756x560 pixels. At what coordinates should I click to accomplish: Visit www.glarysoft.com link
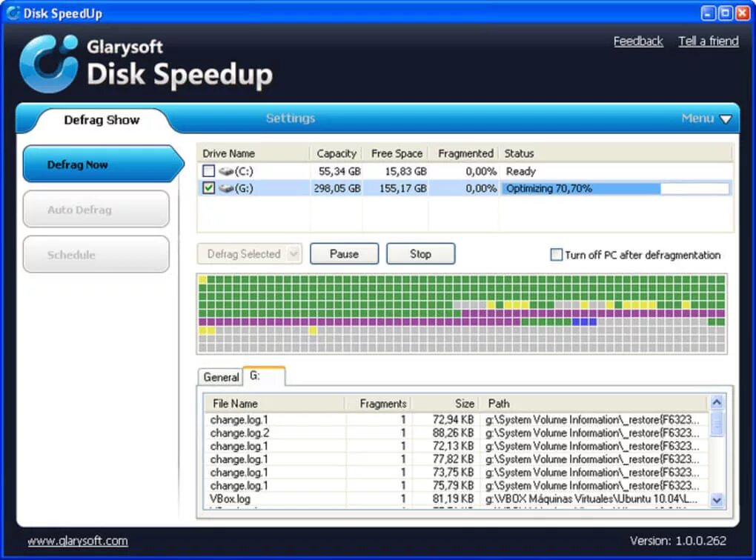pyautogui.click(x=78, y=541)
